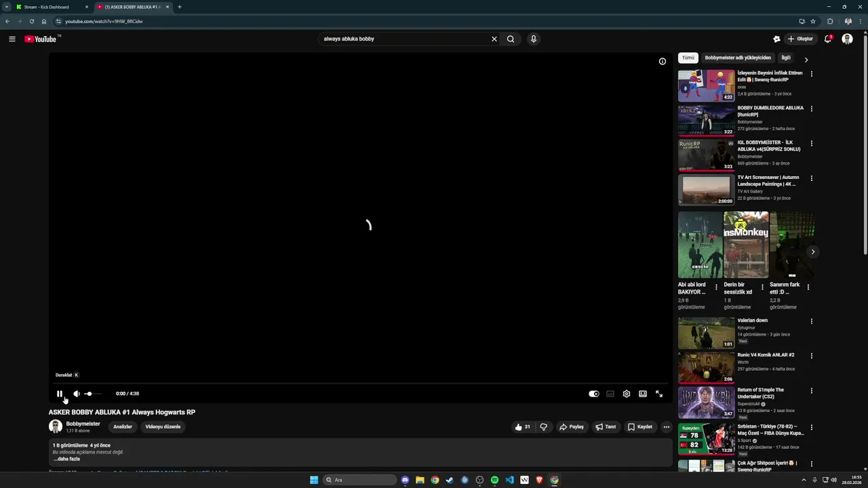Click the video progress bar
Screen dimensions: 868x488
click(x=360, y=384)
